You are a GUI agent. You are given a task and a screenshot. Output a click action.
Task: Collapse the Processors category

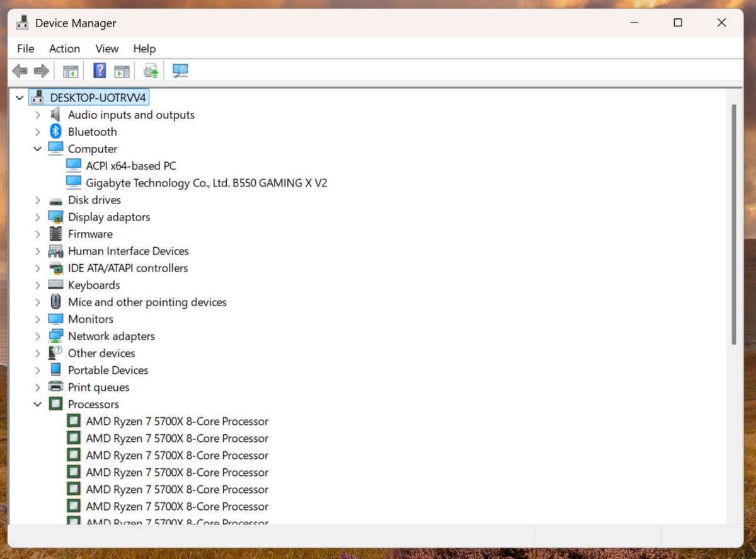tap(38, 404)
